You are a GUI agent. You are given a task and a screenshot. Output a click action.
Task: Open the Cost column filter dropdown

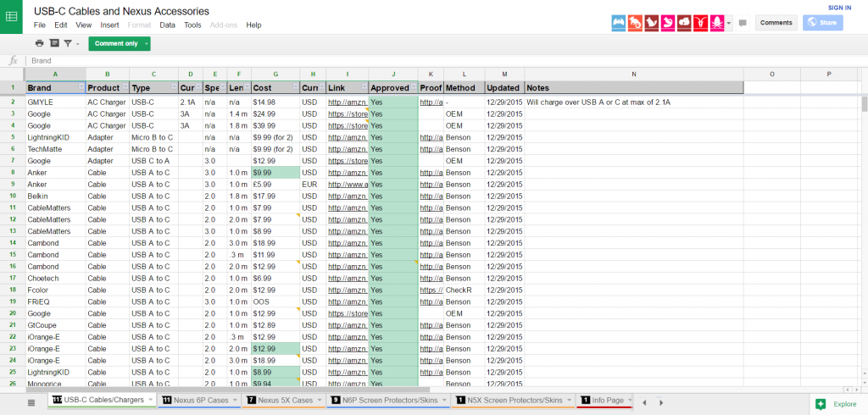point(296,87)
